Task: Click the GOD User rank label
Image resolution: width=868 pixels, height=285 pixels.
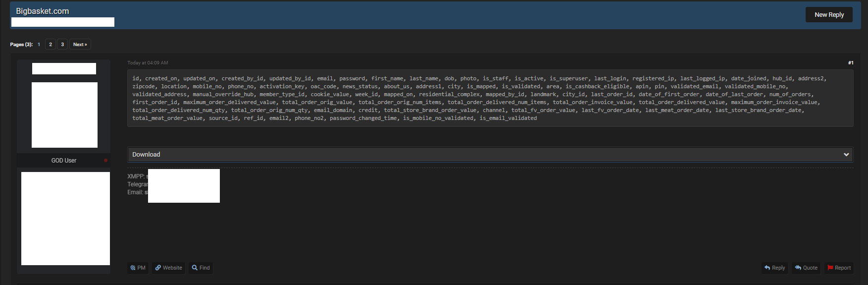Action: [x=64, y=161]
